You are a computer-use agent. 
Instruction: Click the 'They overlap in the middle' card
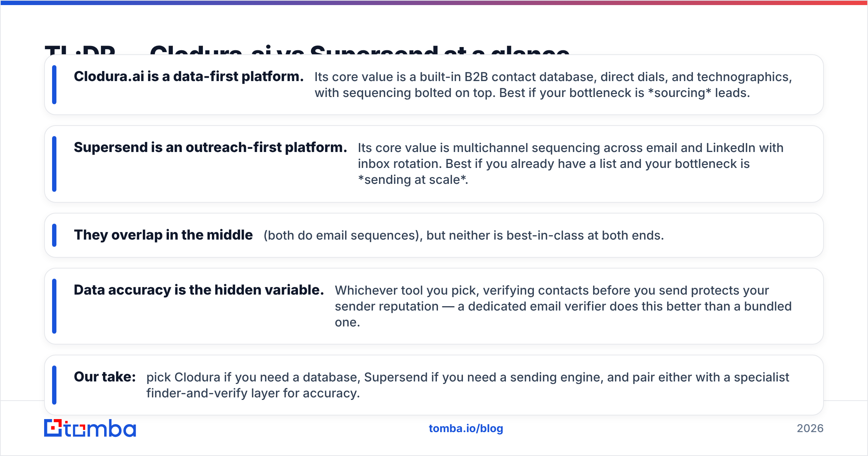click(x=434, y=235)
